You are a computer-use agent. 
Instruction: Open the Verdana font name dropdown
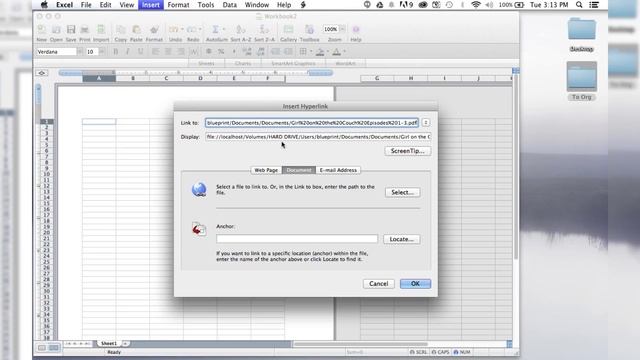pyautogui.click(x=80, y=52)
